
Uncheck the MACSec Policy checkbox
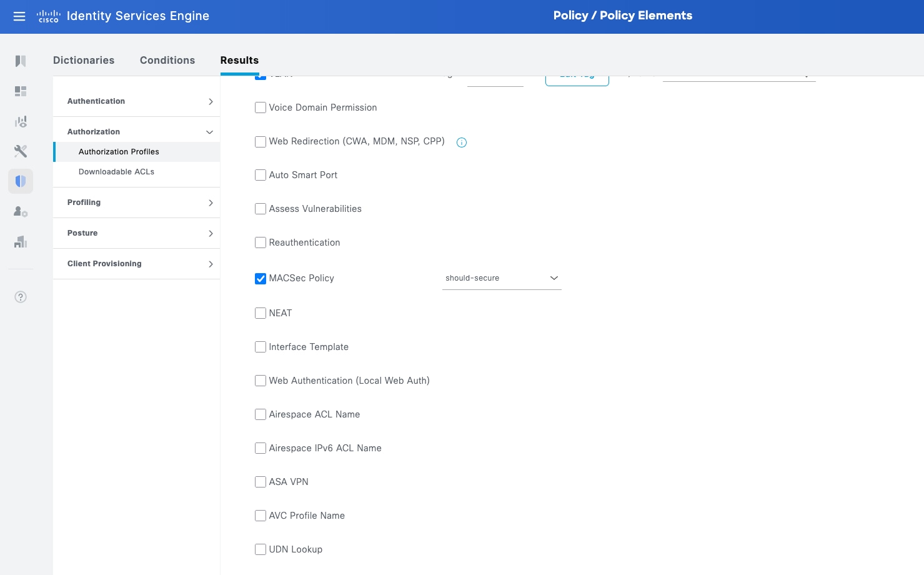(261, 279)
